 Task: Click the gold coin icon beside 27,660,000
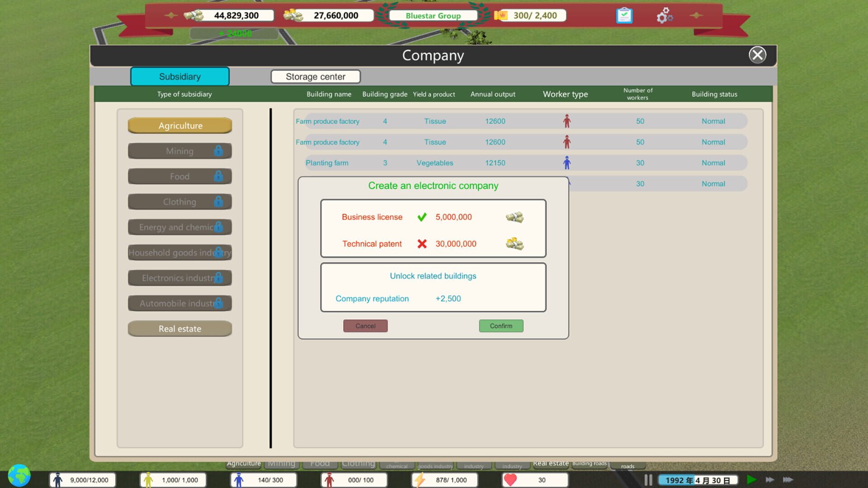click(x=294, y=15)
